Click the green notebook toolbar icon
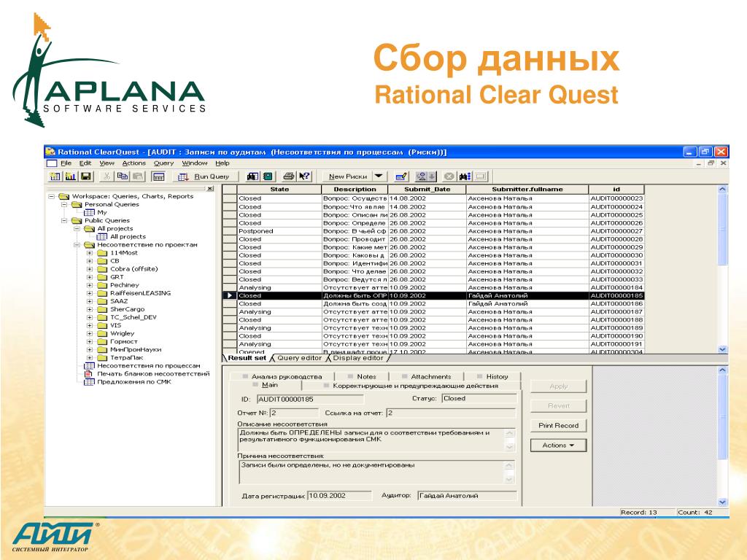Screen dimensions: 747x560 click(268, 176)
